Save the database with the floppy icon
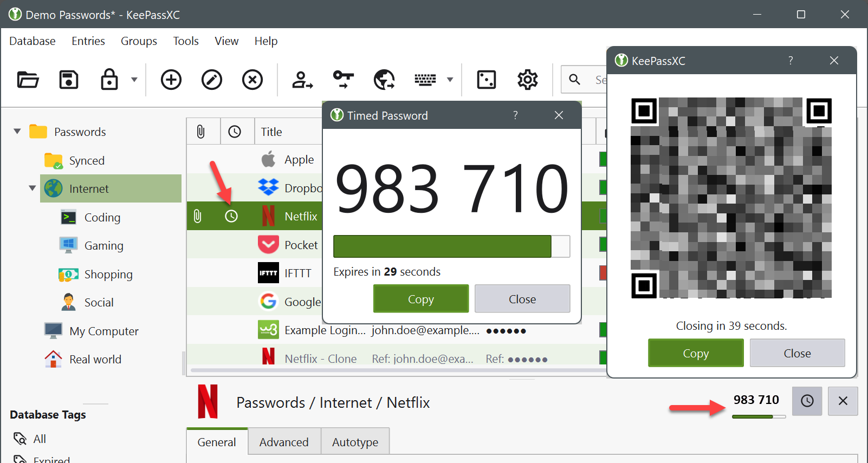The image size is (868, 463). click(x=69, y=80)
